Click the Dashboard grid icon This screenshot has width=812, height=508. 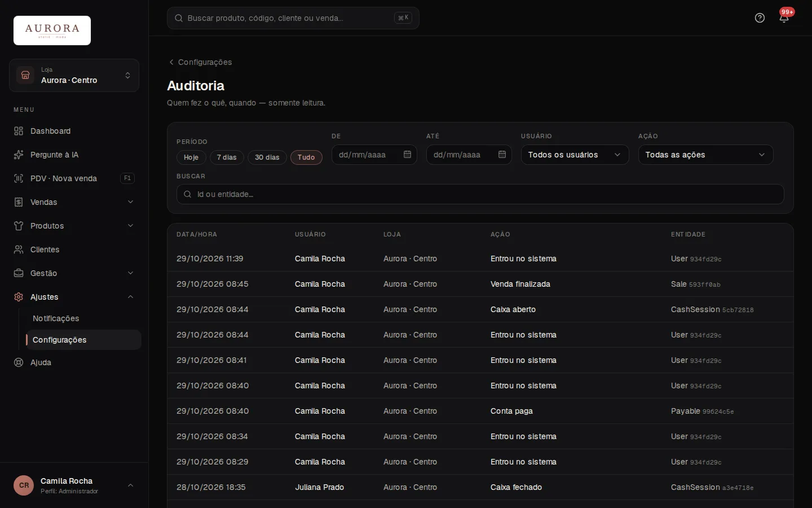click(19, 131)
